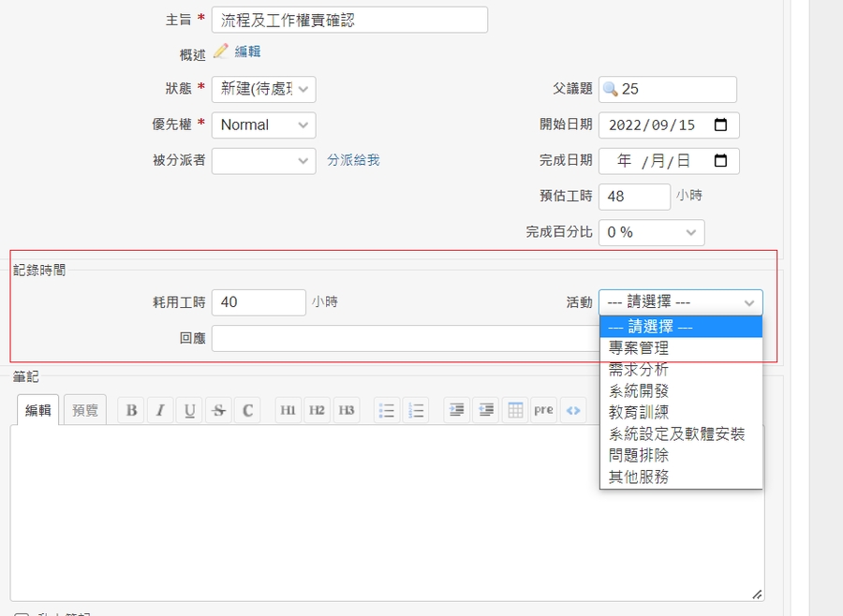Click the strikethrough toolbar button

click(218, 410)
